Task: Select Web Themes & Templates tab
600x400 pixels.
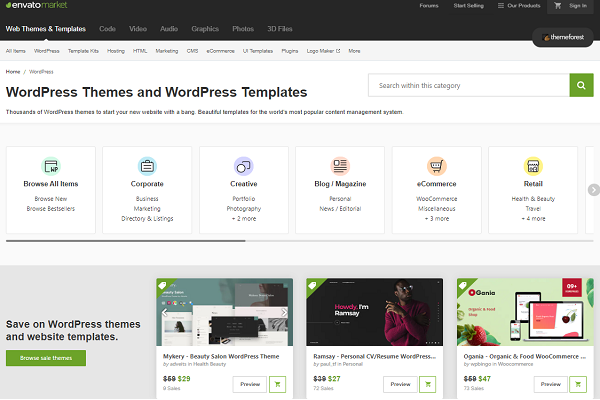Action: pos(46,29)
